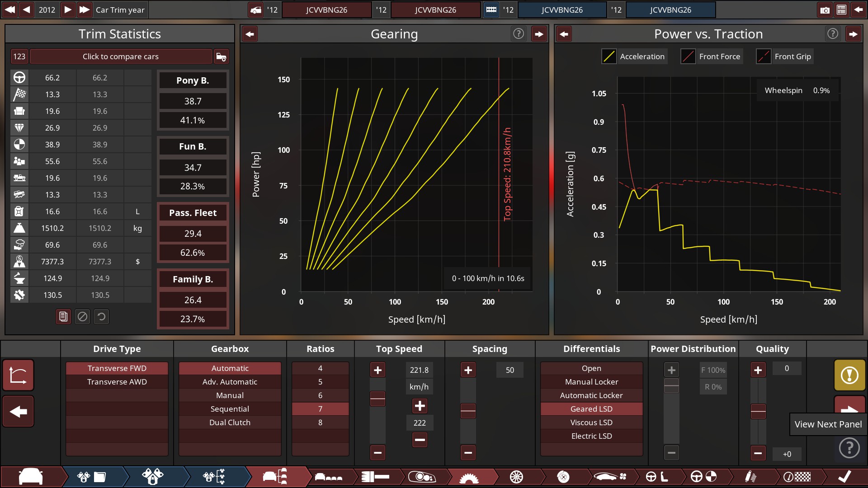Adjust the Top Speed slider handle
The width and height of the screenshot is (868, 488).
tap(377, 399)
